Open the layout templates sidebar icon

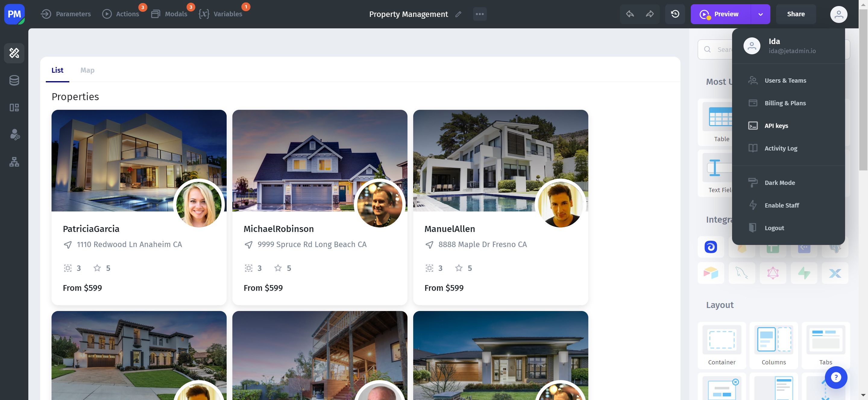click(14, 108)
